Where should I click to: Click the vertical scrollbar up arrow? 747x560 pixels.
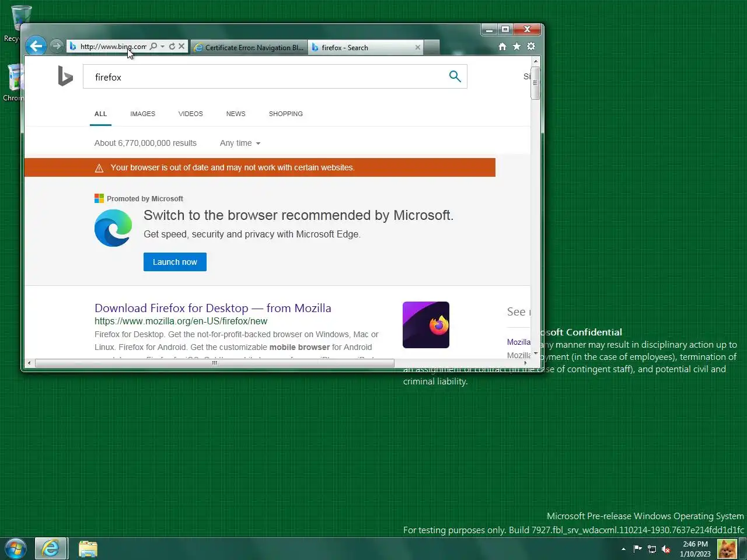(535, 61)
